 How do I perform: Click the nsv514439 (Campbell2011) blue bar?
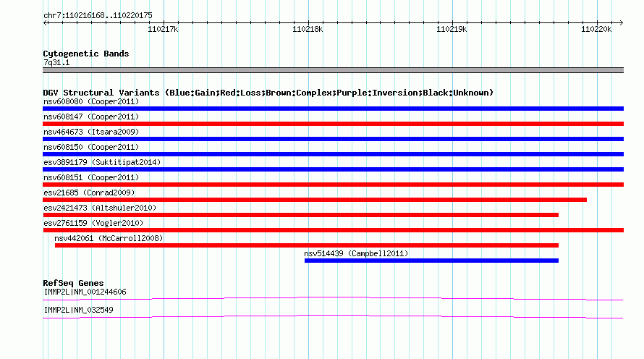[431, 261]
